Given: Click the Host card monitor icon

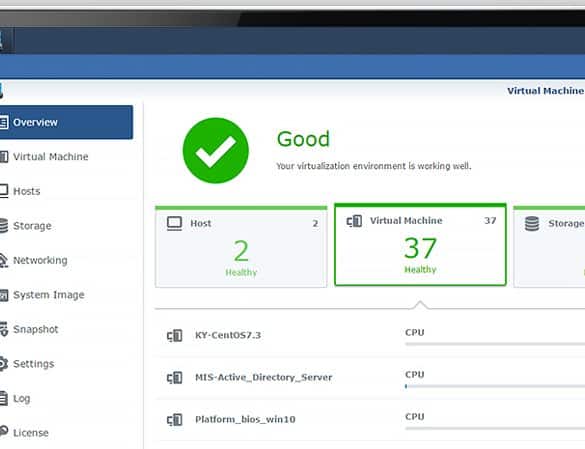Looking at the screenshot, I should pyautogui.click(x=174, y=223).
